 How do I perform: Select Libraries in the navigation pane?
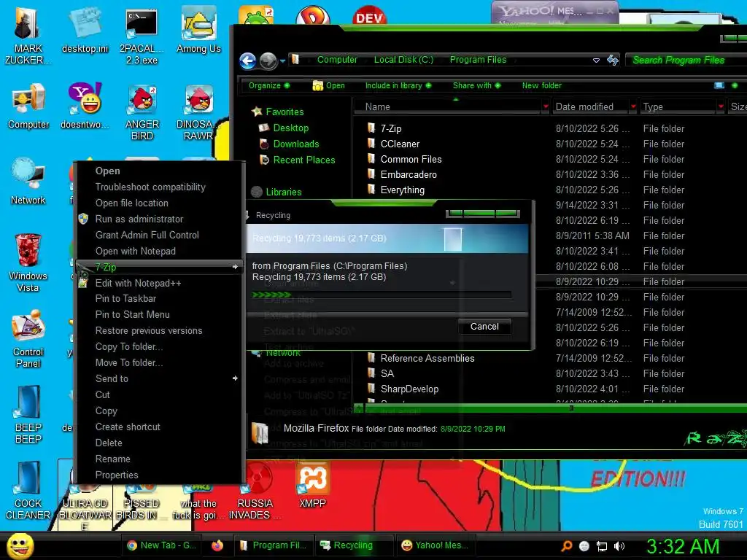tap(284, 192)
